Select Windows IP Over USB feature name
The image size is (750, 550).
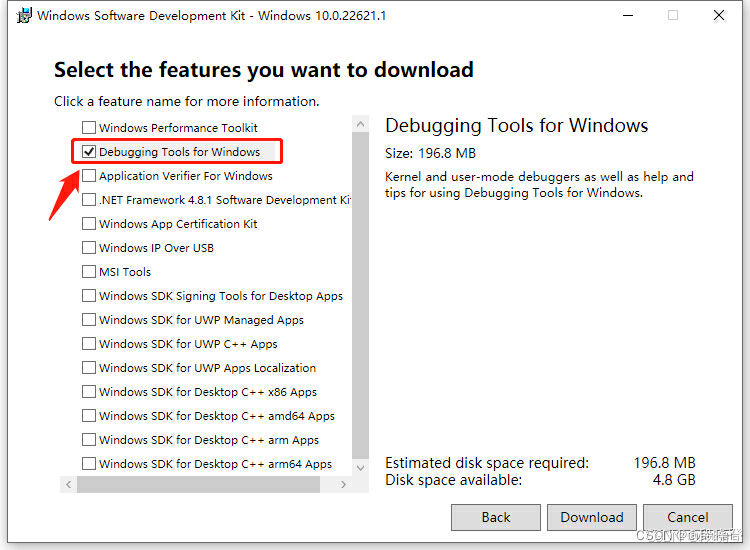[x=156, y=248]
